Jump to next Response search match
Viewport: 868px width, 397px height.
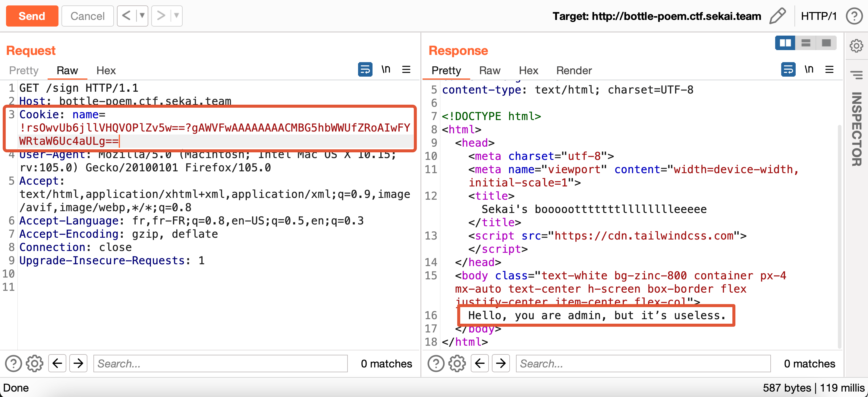(x=501, y=363)
